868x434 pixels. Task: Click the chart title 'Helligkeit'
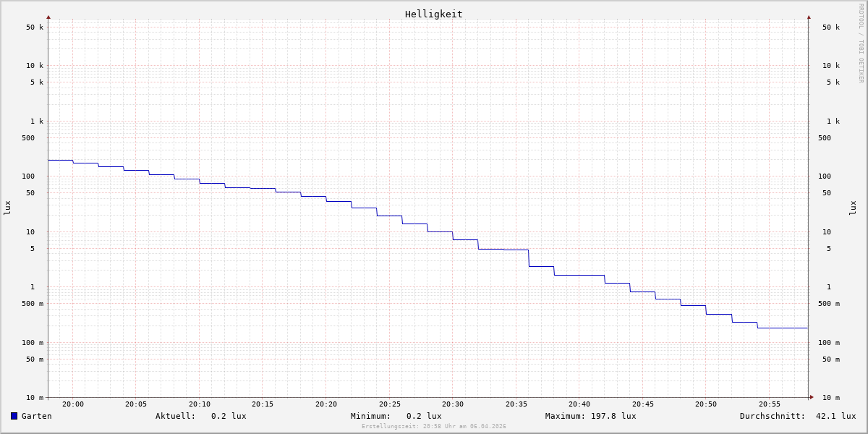pos(434,14)
